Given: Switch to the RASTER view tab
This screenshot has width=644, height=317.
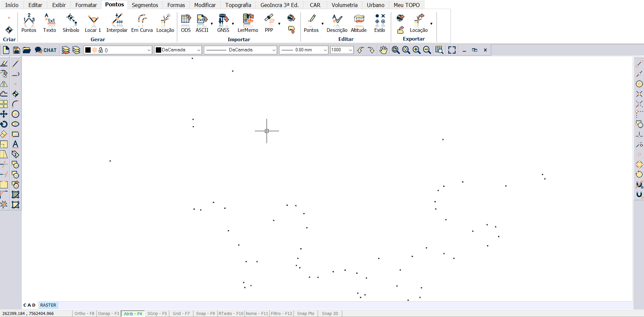Looking at the screenshot, I should tap(48, 305).
